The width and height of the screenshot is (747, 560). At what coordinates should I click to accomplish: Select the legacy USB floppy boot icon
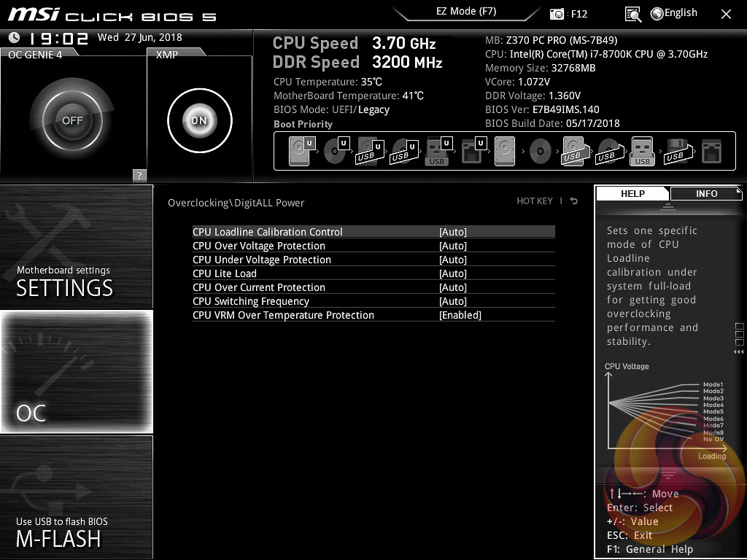point(678,151)
